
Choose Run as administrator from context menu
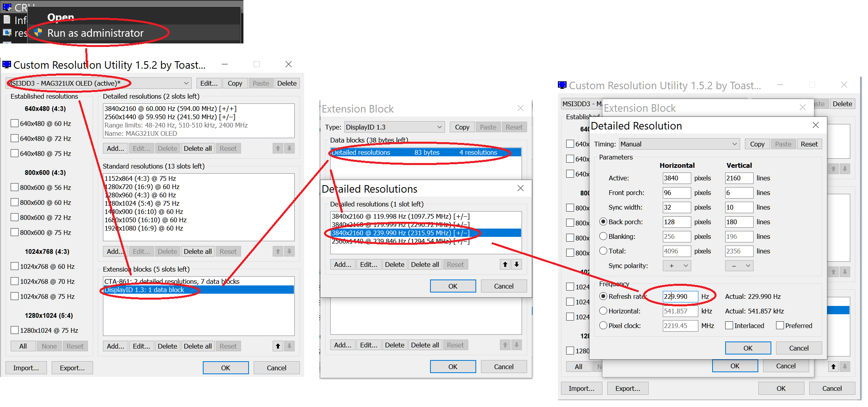pyautogui.click(x=95, y=33)
